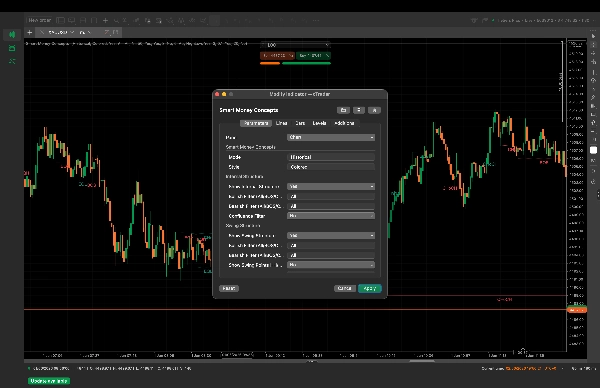Open the Style field set to Colored
Image resolution: width=600 pixels, height=388 pixels.
(x=331, y=167)
